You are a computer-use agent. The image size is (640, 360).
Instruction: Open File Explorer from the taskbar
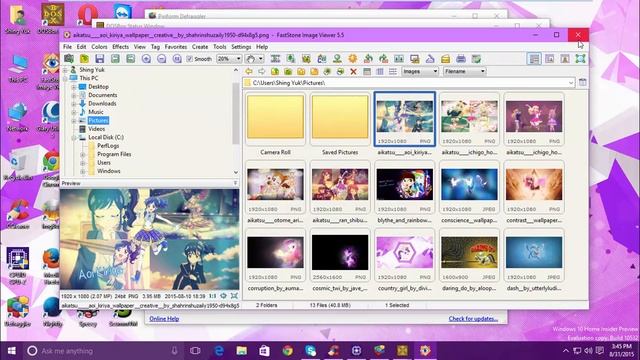242,351
